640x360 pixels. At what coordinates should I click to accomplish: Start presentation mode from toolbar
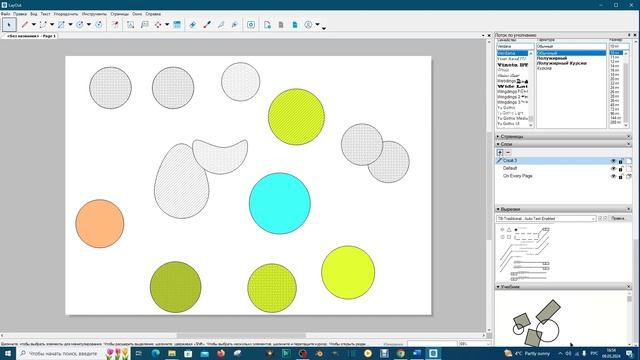pos(251,24)
